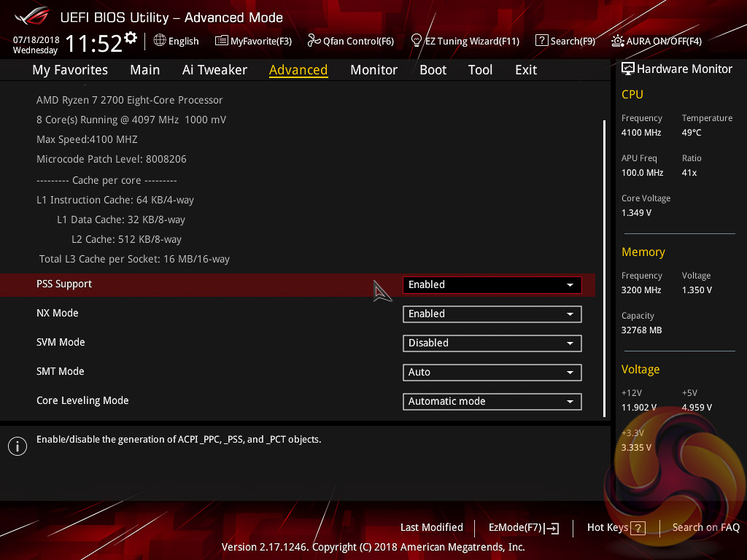747x560 pixels.
Task: Switch to Monitor tab
Action: 374,70
